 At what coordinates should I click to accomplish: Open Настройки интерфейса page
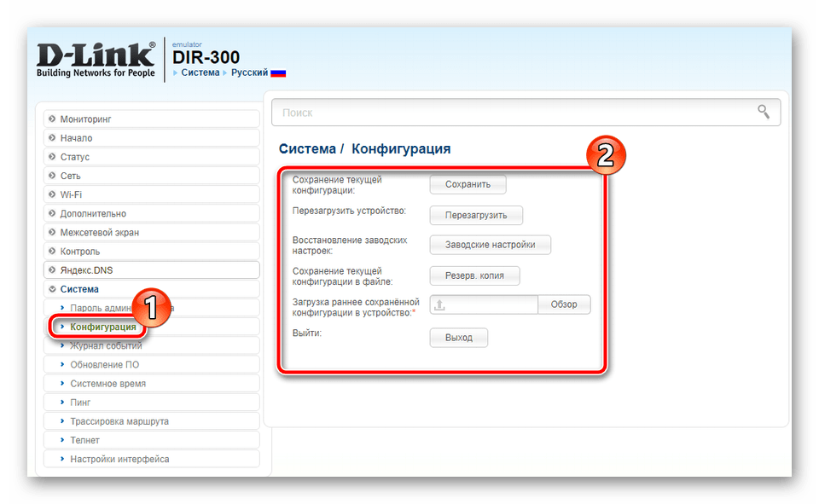pos(152,459)
